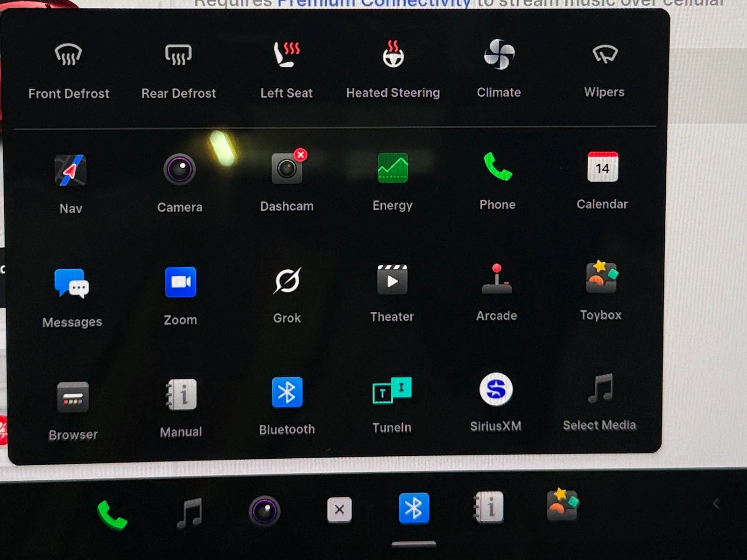Viewport: 747px width, 560px height.
Task: Tap the Bluetooth icon in bottom dock
Action: point(414,508)
